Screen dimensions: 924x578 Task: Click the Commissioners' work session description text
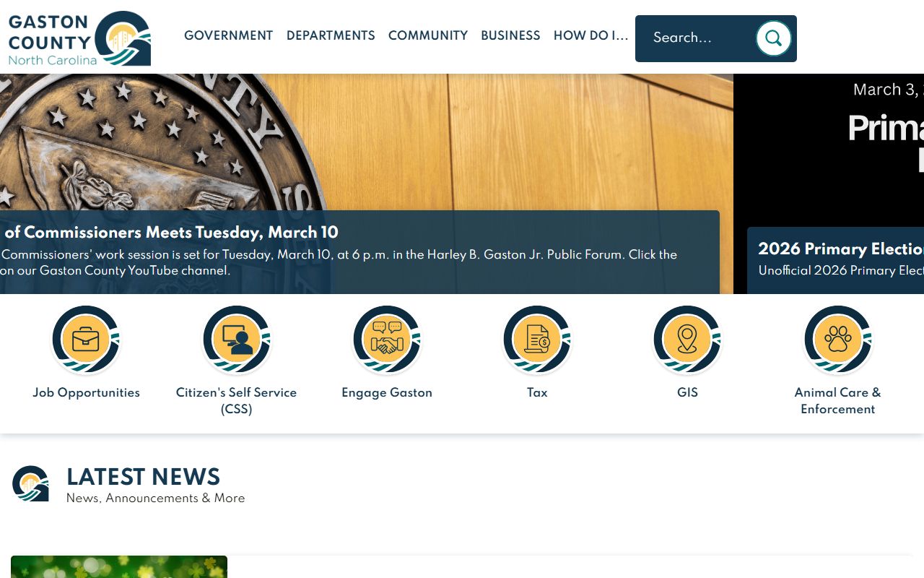[x=339, y=262]
